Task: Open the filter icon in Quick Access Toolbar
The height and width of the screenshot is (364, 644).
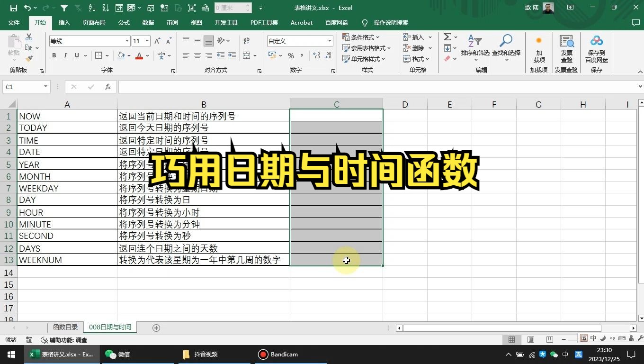Action: coord(64,8)
